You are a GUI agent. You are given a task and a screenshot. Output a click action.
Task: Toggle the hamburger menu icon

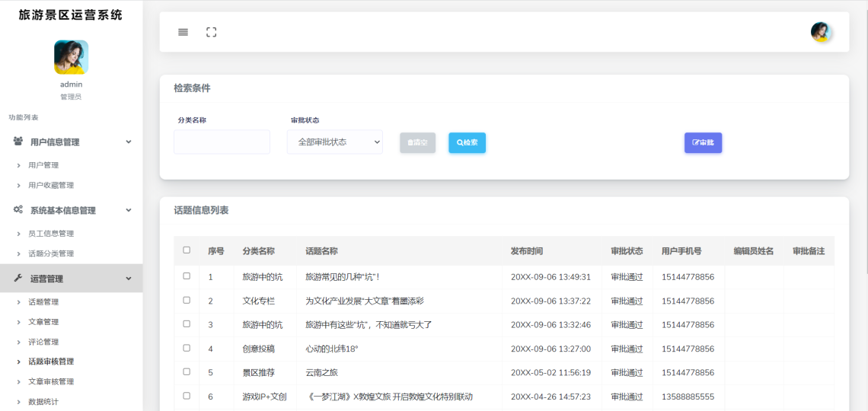click(183, 32)
